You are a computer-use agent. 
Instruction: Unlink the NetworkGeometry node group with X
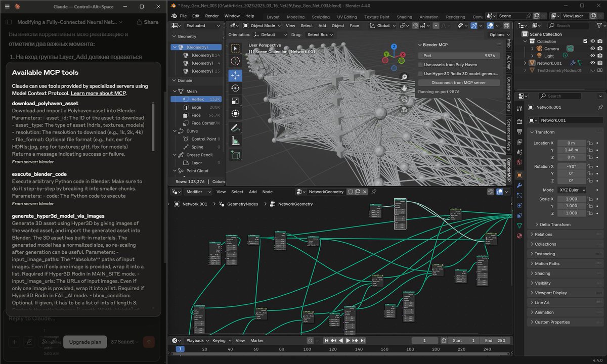point(366,192)
